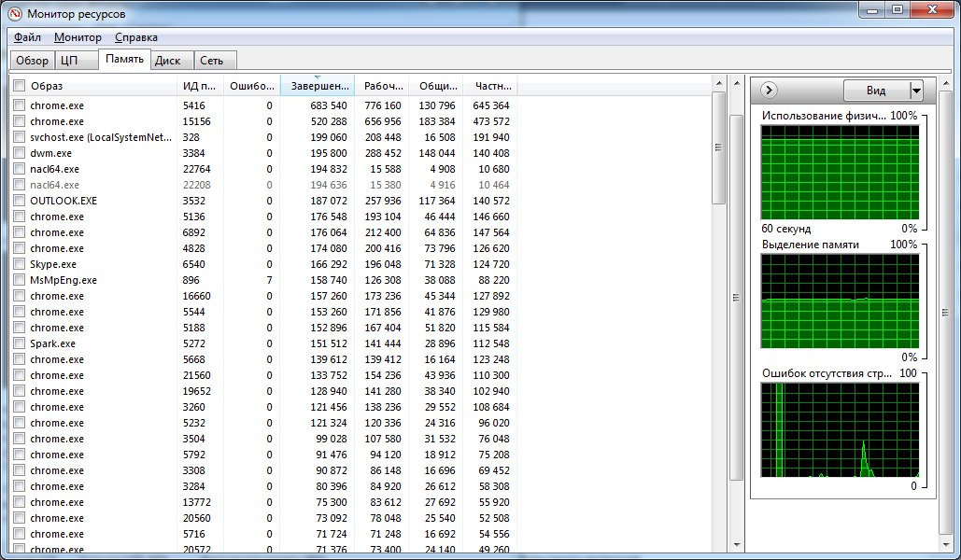
Task: Click the hard faults value 7
Action: [269, 280]
